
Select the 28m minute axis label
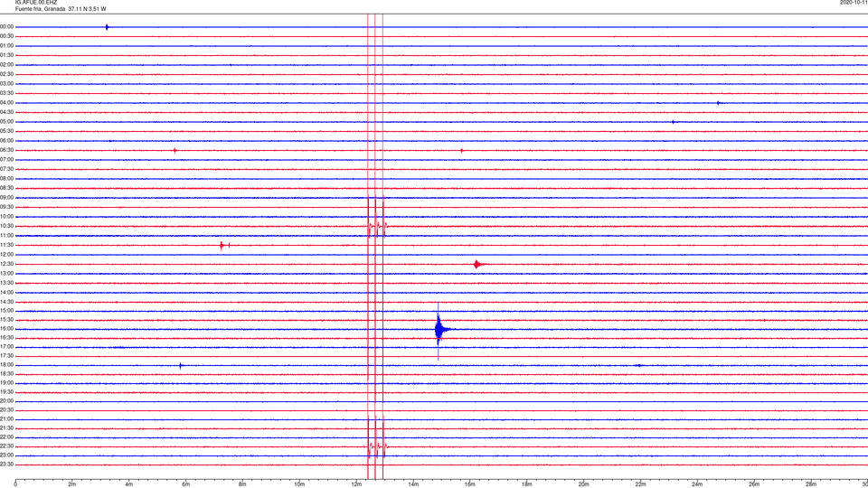(811, 484)
